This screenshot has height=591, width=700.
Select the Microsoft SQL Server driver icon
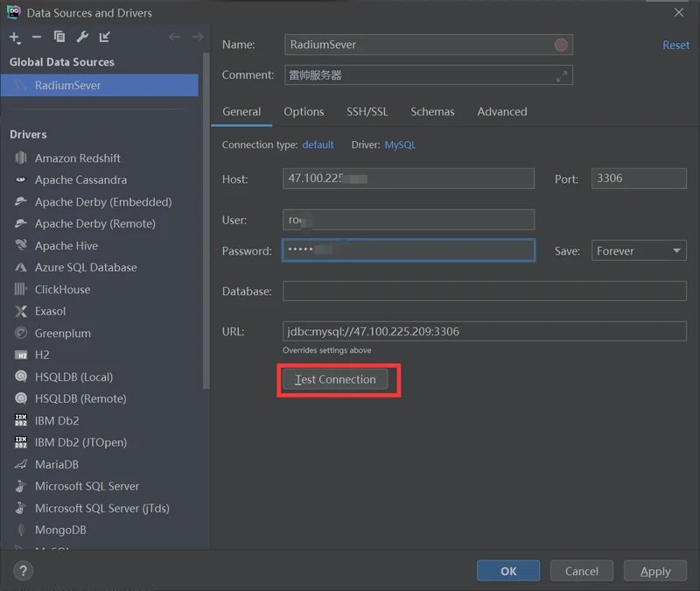[20, 486]
